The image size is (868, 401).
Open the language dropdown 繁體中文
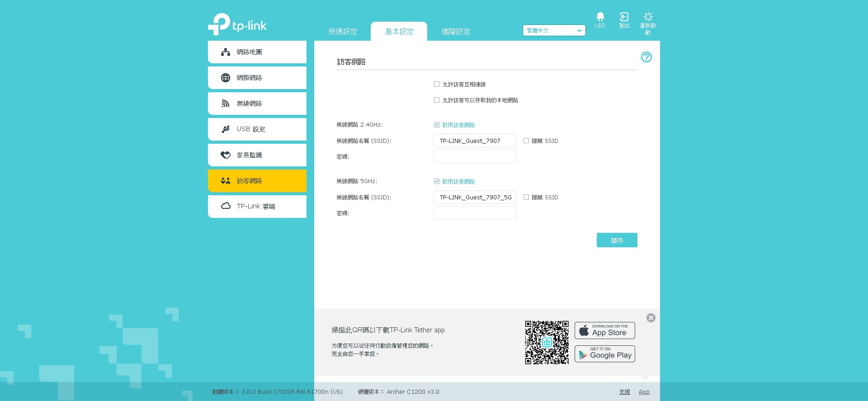click(x=554, y=30)
